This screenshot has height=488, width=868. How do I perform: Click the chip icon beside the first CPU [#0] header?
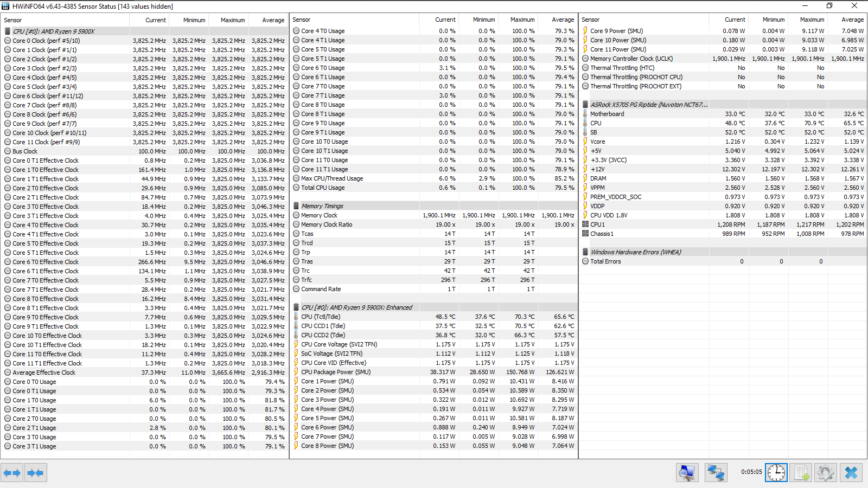(8, 31)
